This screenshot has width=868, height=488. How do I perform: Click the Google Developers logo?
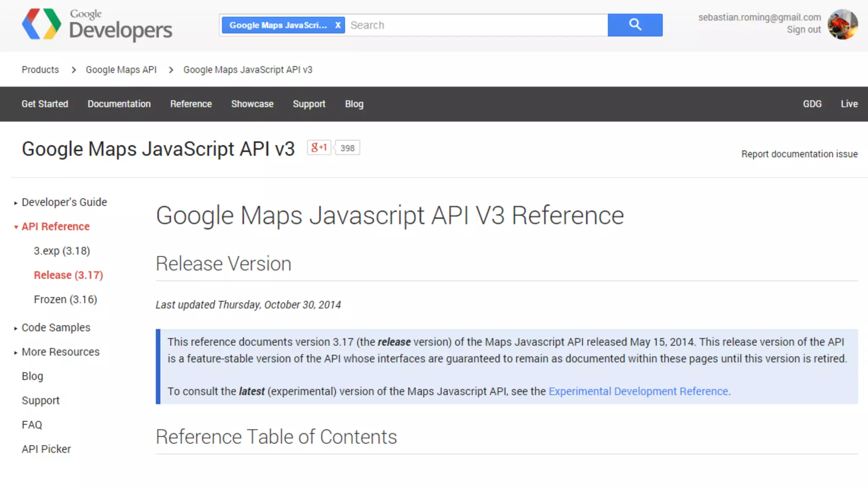point(97,25)
